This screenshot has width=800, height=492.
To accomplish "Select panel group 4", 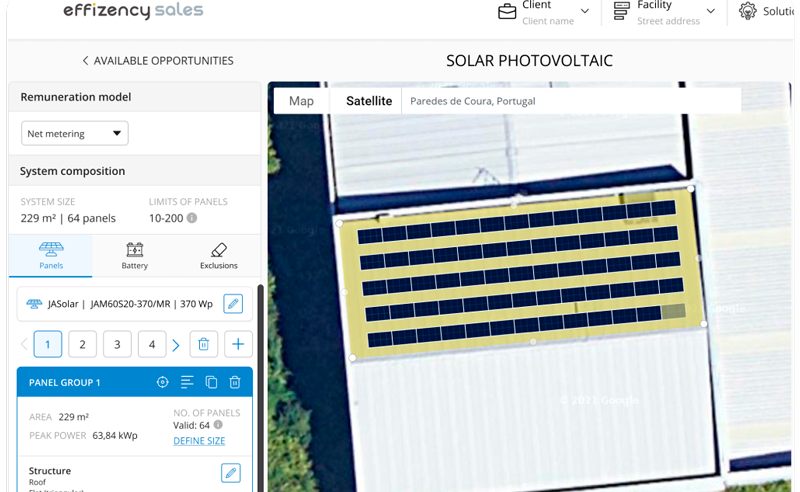I will (x=152, y=345).
